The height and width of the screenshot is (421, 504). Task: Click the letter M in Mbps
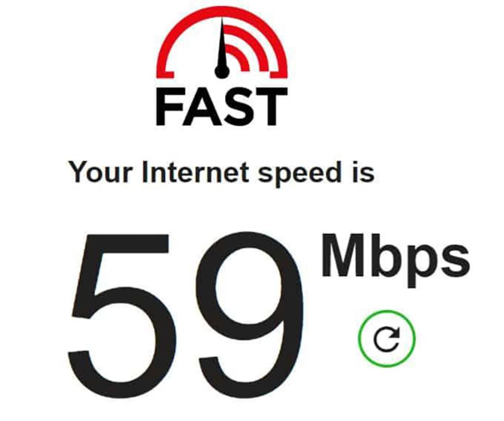pos(343,255)
